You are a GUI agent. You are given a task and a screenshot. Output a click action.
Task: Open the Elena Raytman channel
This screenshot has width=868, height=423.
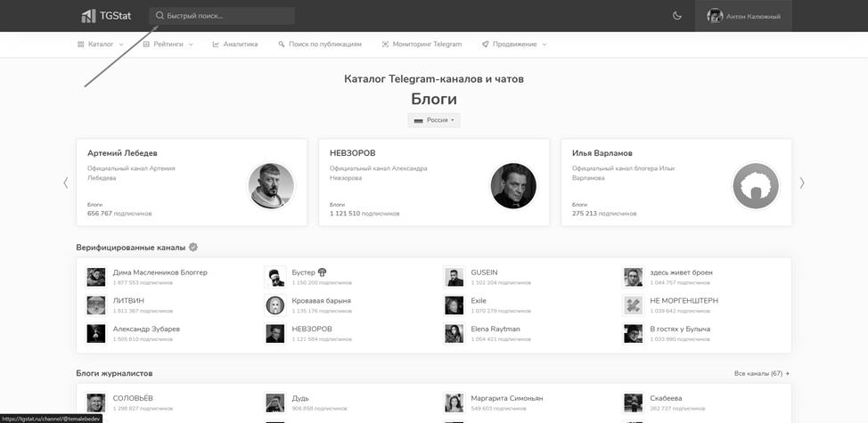495,329
